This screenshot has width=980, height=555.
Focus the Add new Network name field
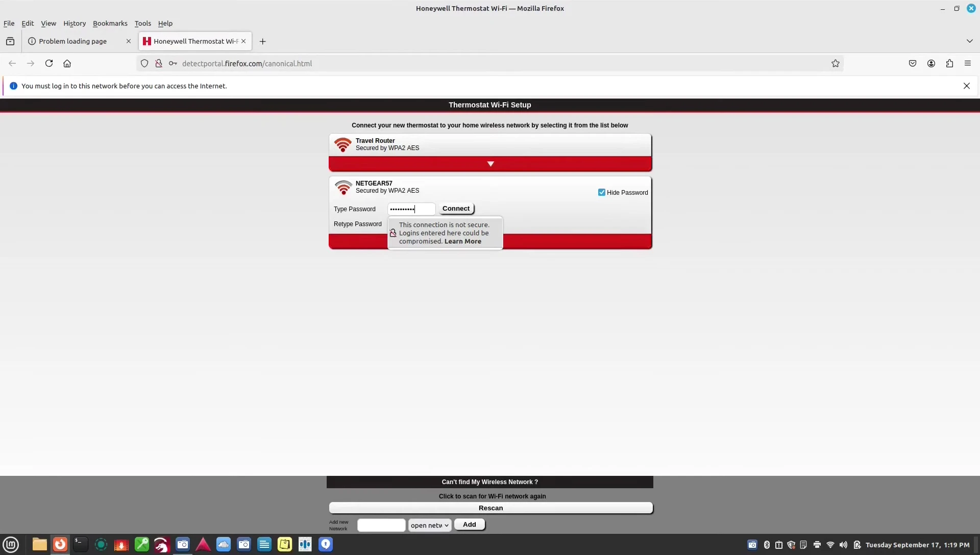(381, 525)
